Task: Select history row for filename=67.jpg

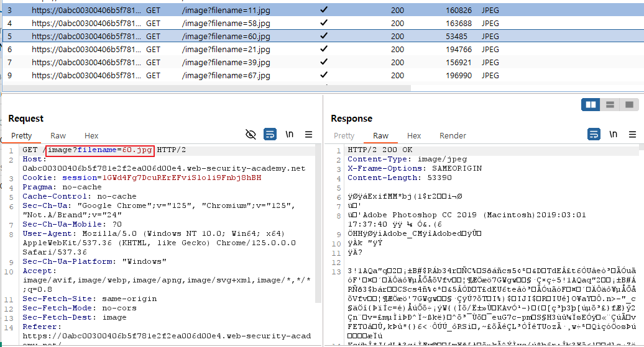Action: pyautogui.click(x=323, y=76)
